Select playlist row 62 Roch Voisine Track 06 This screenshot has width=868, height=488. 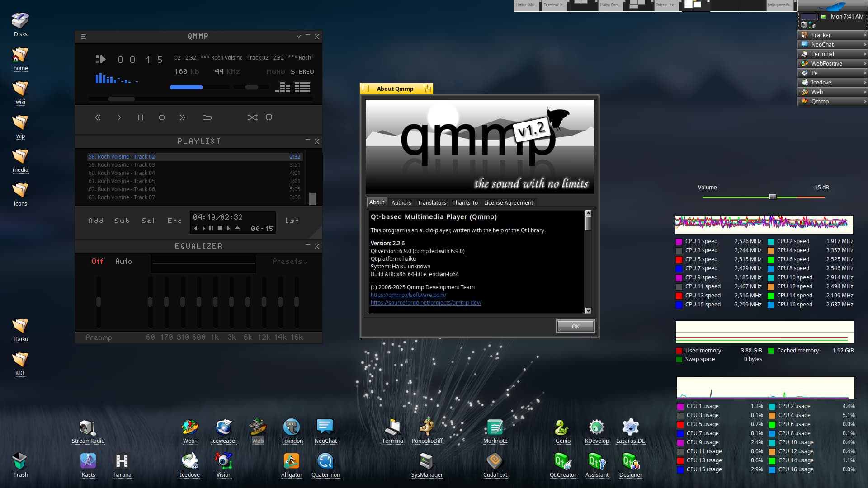(x=194, y=189)
